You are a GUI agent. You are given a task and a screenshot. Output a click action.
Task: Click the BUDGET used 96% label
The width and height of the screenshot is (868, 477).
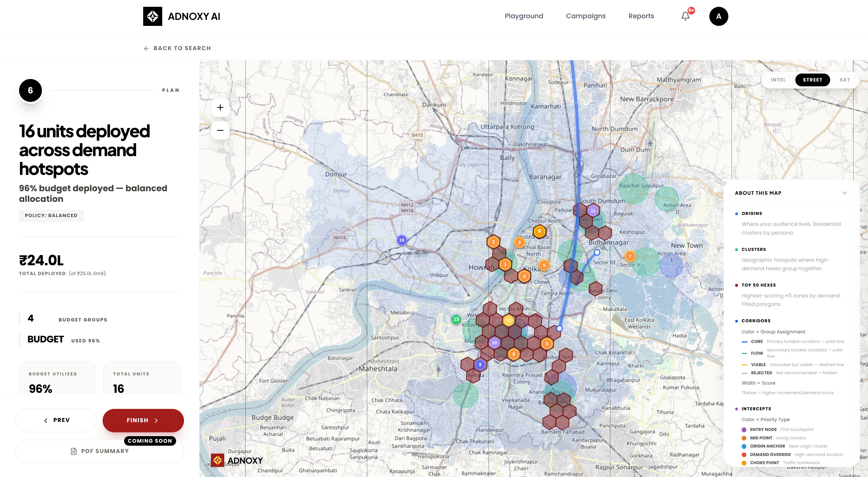(x=64, y=339)
